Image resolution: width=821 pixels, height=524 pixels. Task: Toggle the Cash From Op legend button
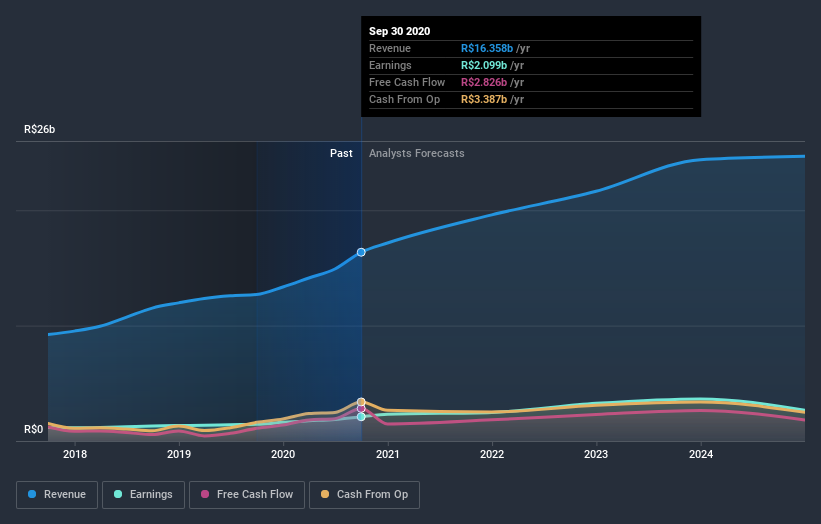(x=364, y=495)
